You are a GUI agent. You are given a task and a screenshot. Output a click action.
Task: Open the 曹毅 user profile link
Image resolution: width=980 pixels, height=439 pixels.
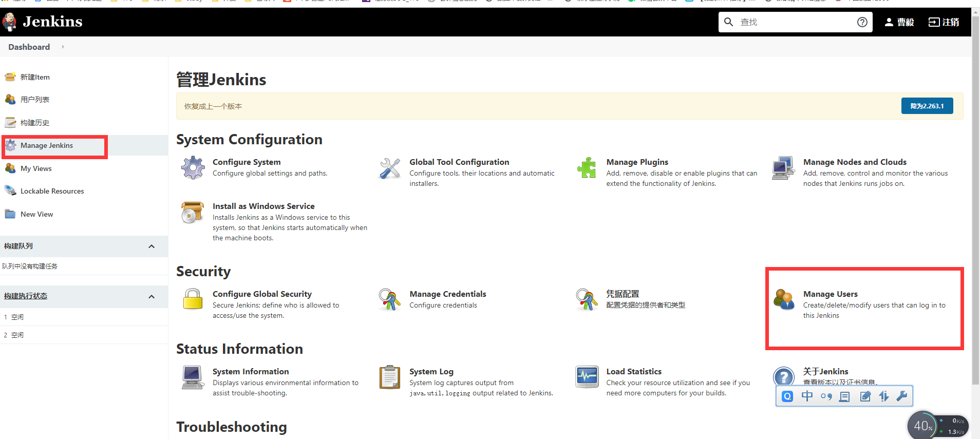click(899, 22)
